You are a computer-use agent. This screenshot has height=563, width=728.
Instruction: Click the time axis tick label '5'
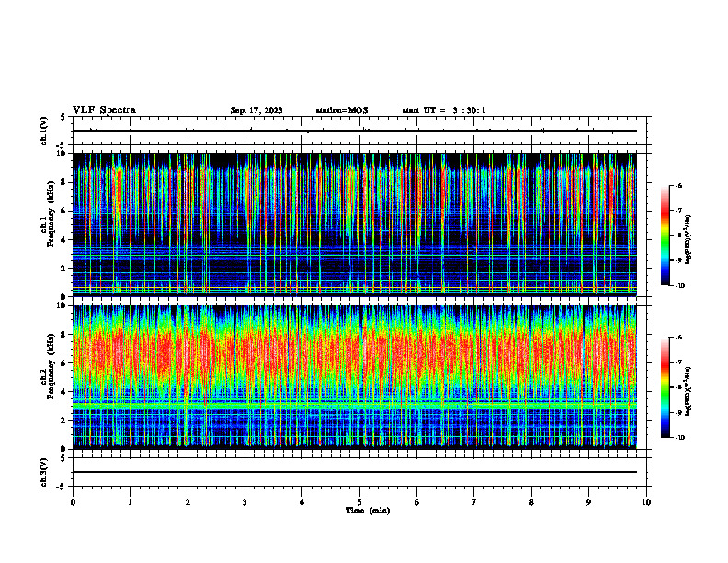coord(359,502)
